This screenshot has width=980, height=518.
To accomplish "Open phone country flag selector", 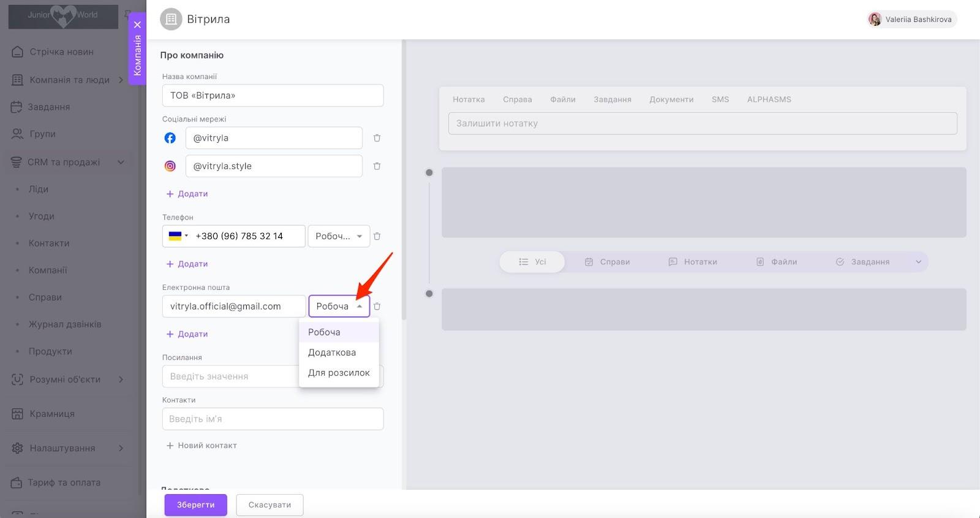I will pyautogui.click(x=178, y=236).
